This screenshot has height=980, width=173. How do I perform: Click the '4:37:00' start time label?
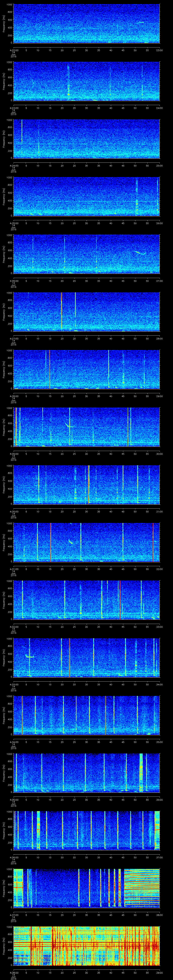coord(14,915)
